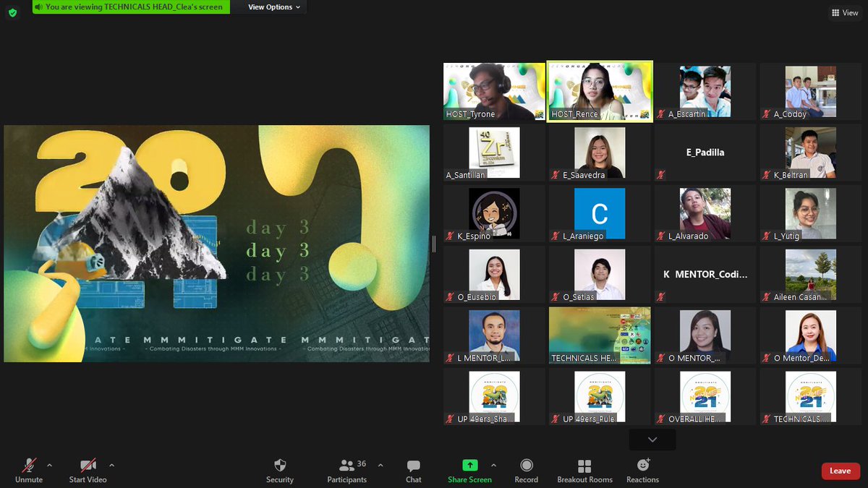Select A_Codoy participant tile
Image resolution: width=868 pixels, height=488 pixels.
[x=811, y=91]
